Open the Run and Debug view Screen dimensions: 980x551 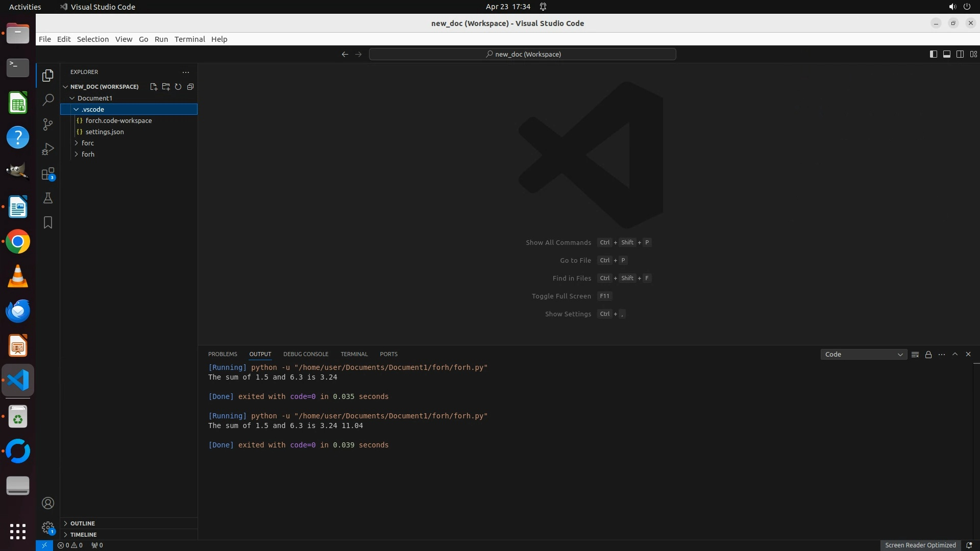coord(48,149)
